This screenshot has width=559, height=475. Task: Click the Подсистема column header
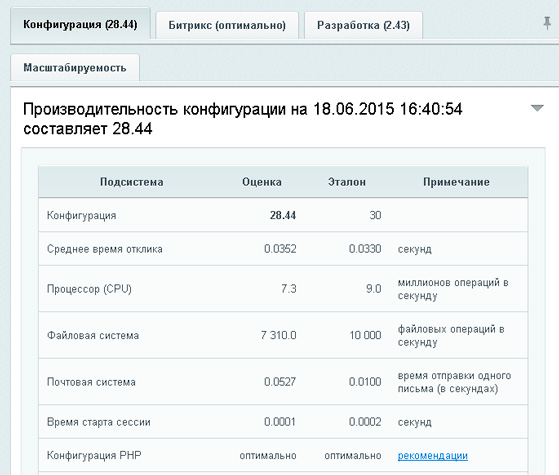(132, 182)
